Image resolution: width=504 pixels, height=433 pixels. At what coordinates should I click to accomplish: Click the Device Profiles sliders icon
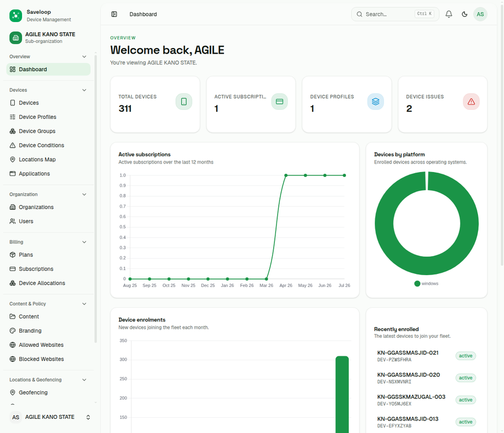pos(12,117)
